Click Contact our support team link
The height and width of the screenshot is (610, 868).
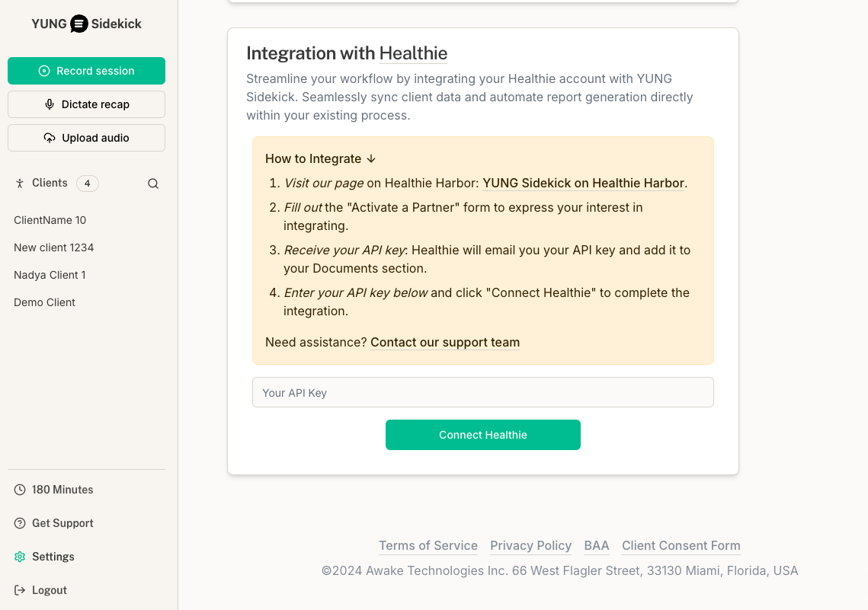click(445, 342)
